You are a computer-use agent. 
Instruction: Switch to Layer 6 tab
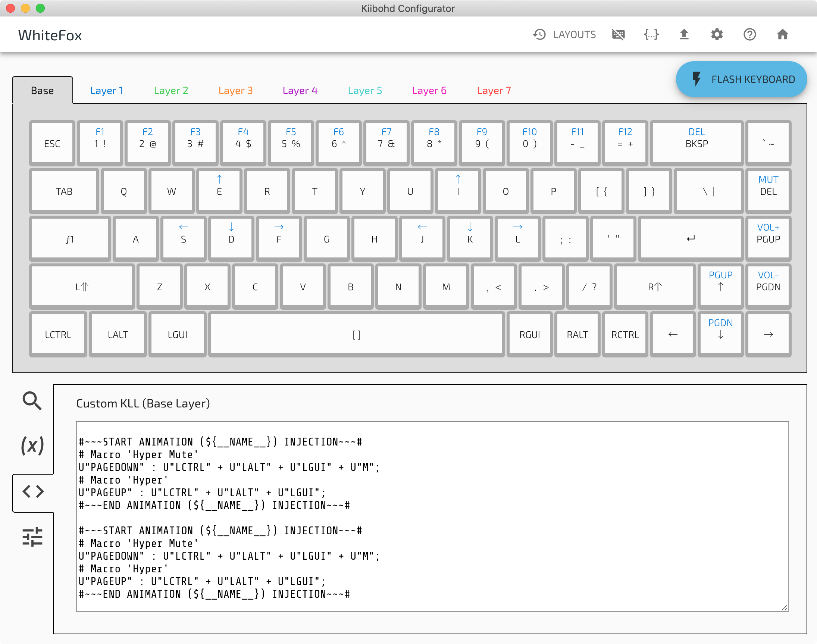click(429, 91)
